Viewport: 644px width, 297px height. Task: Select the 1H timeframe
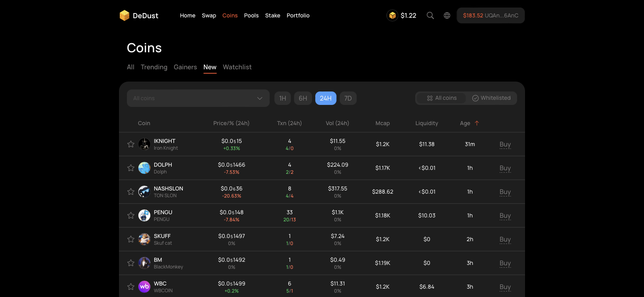pyautogui.click(x=283, y=98)
